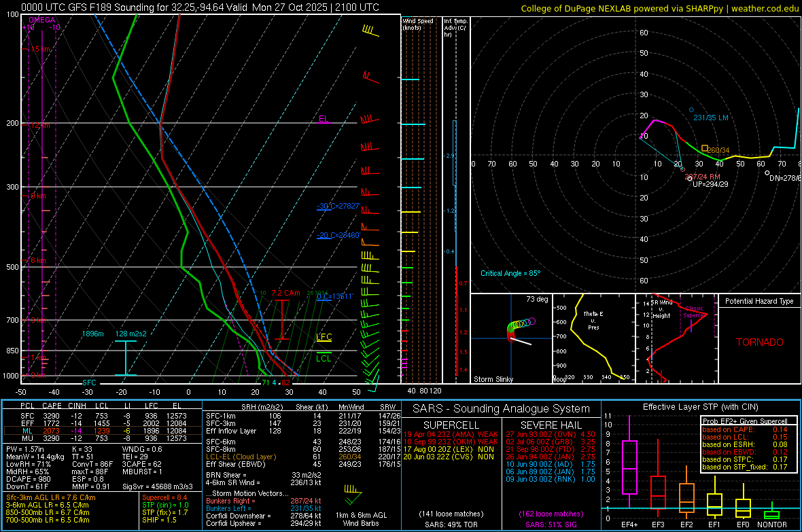Click the STP (cin) = 1.0 parameter
The height and width of the screenshot is (532, 802).
point(165,505)
